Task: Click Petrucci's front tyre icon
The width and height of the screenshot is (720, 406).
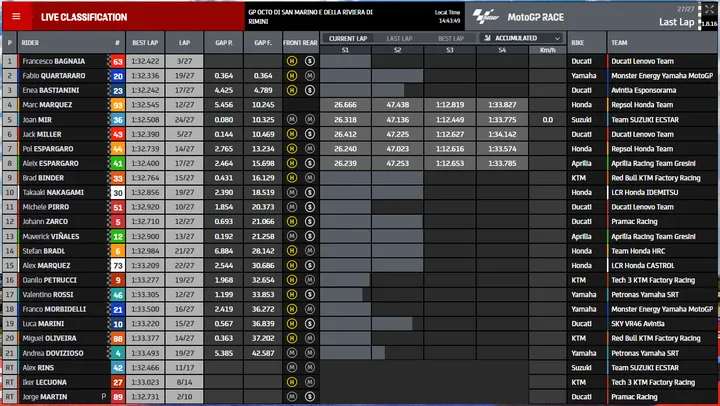Action: [x=292, y=280]
